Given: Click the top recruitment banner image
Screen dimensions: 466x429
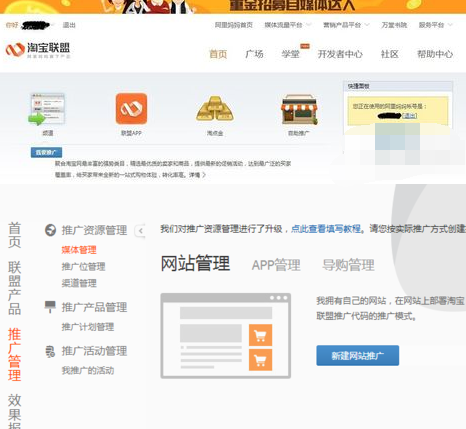Looking at the screenshot, I should click(233, 7).
